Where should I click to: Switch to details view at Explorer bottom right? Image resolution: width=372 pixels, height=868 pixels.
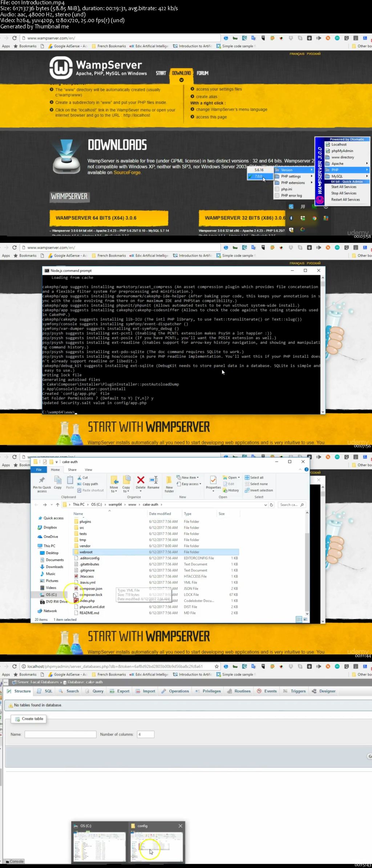[299, 619]
